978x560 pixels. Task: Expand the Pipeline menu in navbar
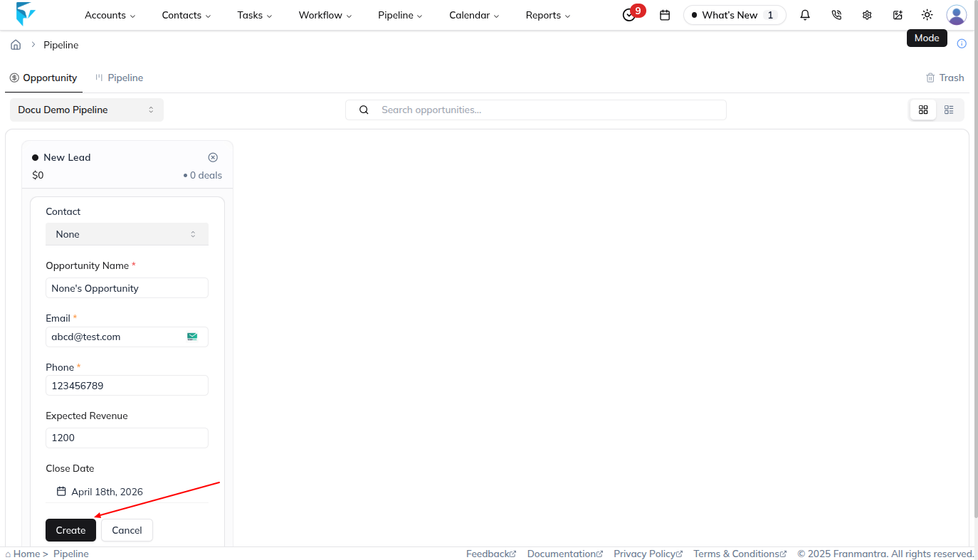tap(400, 15)
